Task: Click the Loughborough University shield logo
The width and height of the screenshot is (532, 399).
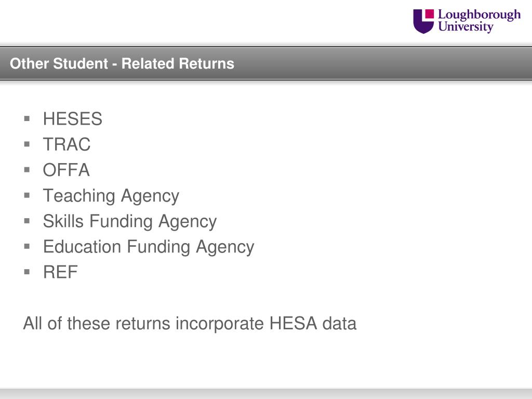Action: [423, 21]
